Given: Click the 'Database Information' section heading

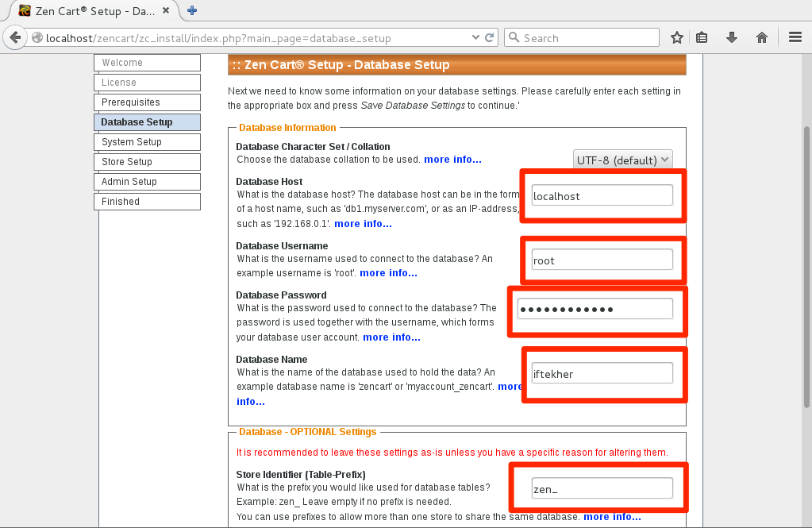Looking at the screenshot, I should click(x=287, y=128).
